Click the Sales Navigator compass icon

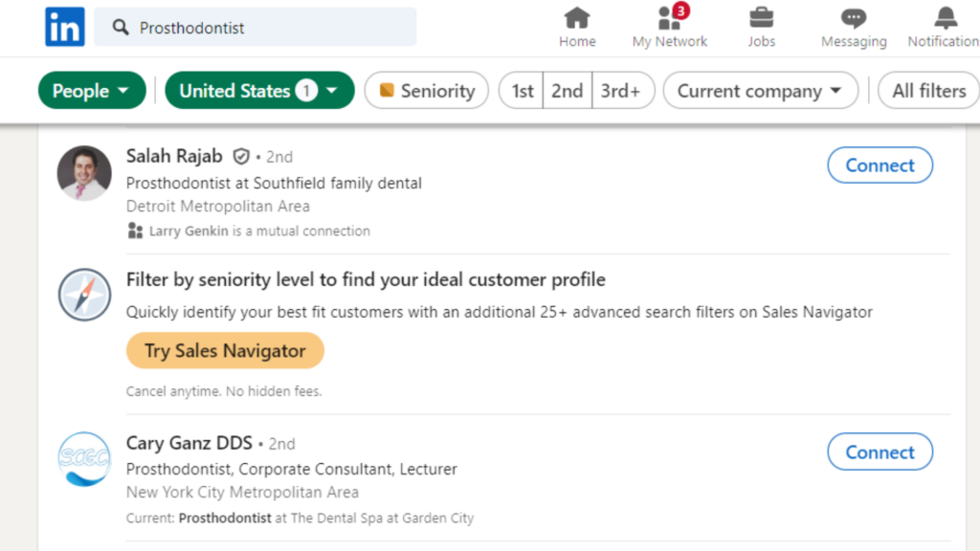84,295
